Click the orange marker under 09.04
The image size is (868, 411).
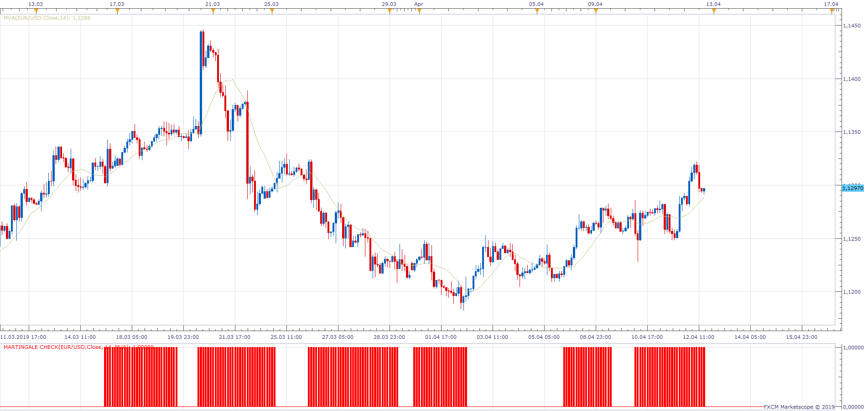(x=596, y=11)
